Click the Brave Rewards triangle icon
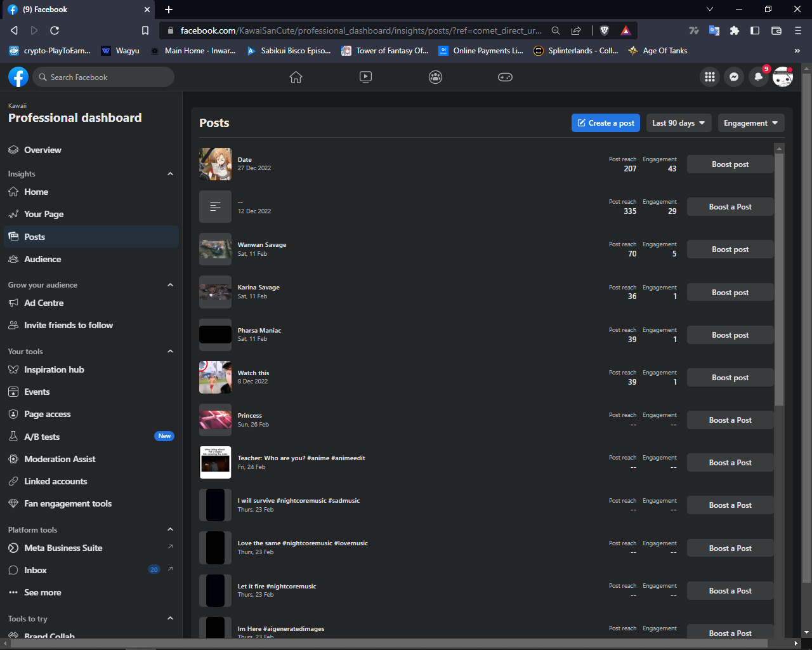 (625, 30)
